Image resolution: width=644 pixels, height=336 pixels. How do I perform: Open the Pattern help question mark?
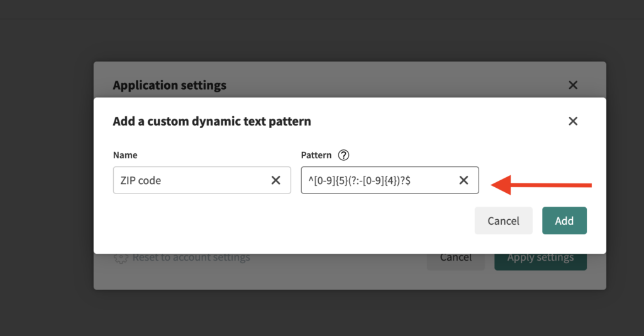click(343, 155)
